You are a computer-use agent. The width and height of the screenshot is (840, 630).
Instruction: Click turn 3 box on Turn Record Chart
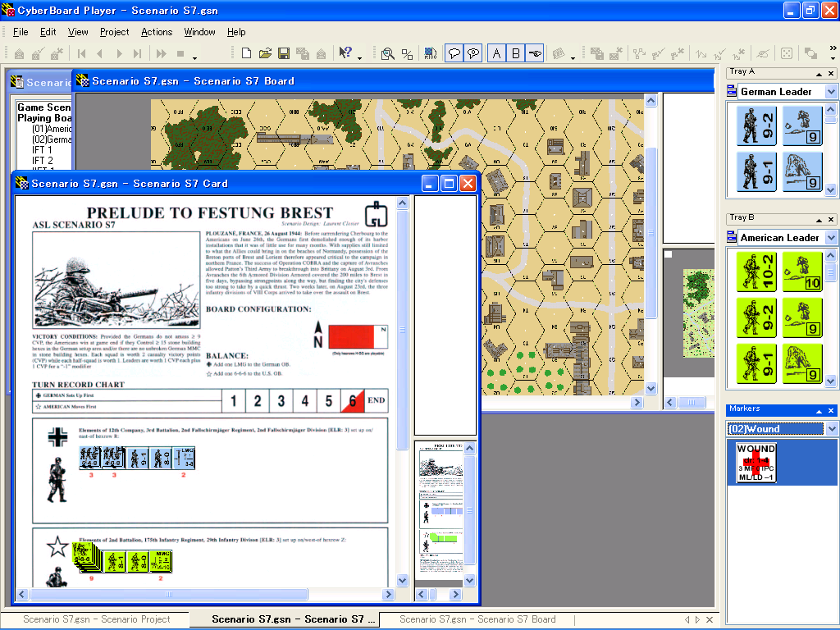pyautogui.click(x=281, y=400)
